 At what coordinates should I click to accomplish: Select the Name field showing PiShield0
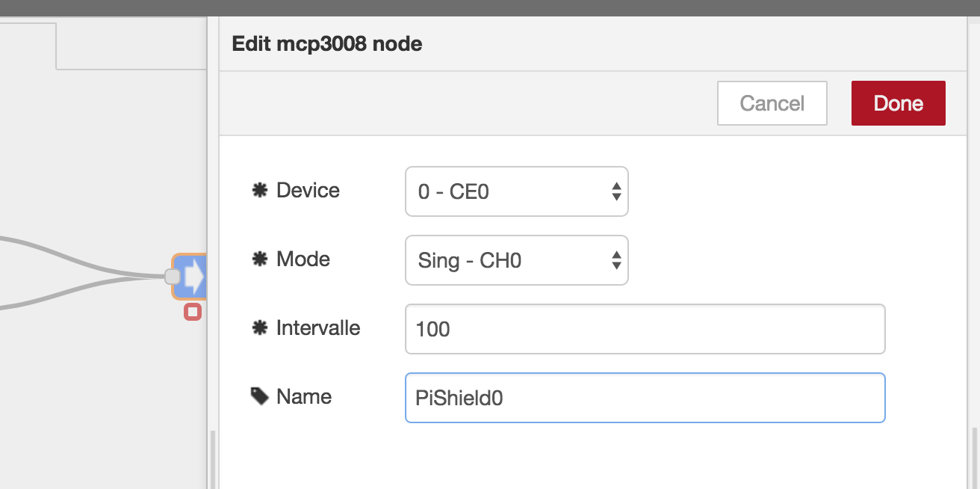[645, 398]
